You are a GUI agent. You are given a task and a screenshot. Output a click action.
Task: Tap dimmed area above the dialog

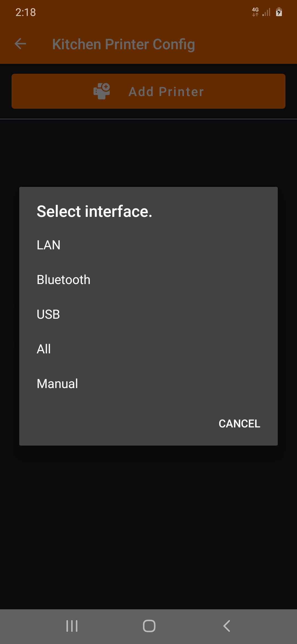(148, 154)
